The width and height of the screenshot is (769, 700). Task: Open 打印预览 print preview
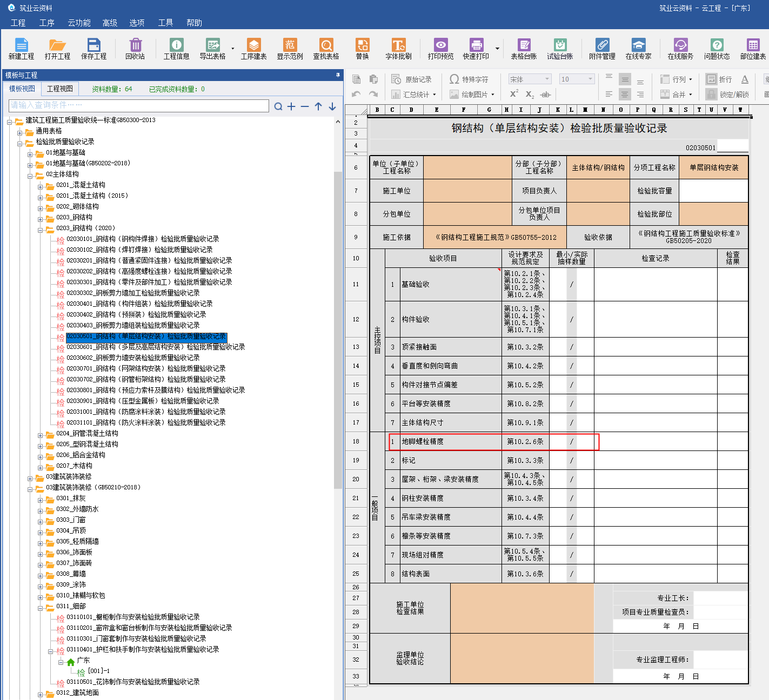pos(440,49)
